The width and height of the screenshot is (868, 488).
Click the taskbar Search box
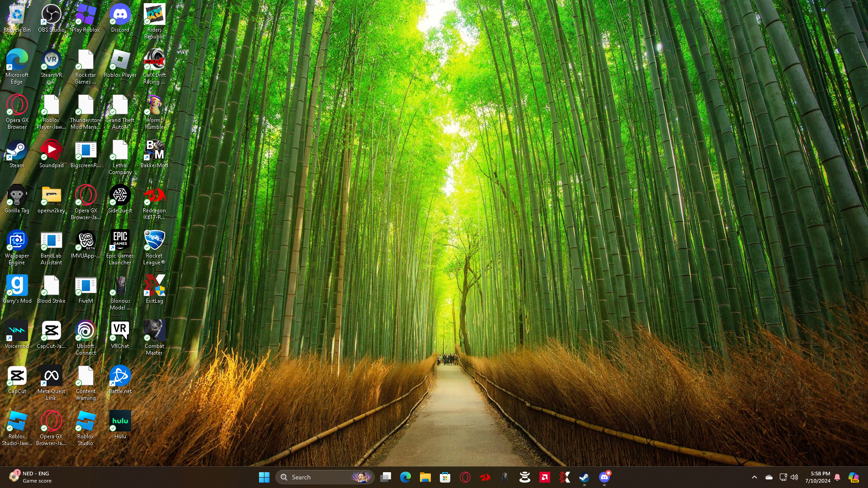coord(325,477)
